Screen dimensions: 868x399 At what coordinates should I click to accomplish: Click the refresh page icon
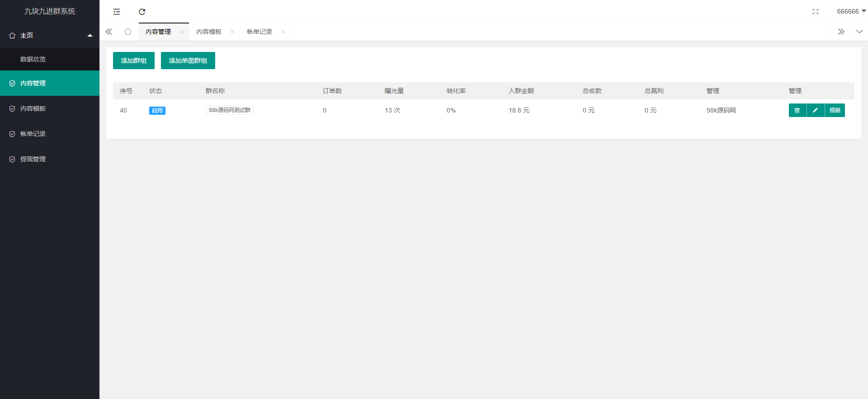(x=142, y=12)
